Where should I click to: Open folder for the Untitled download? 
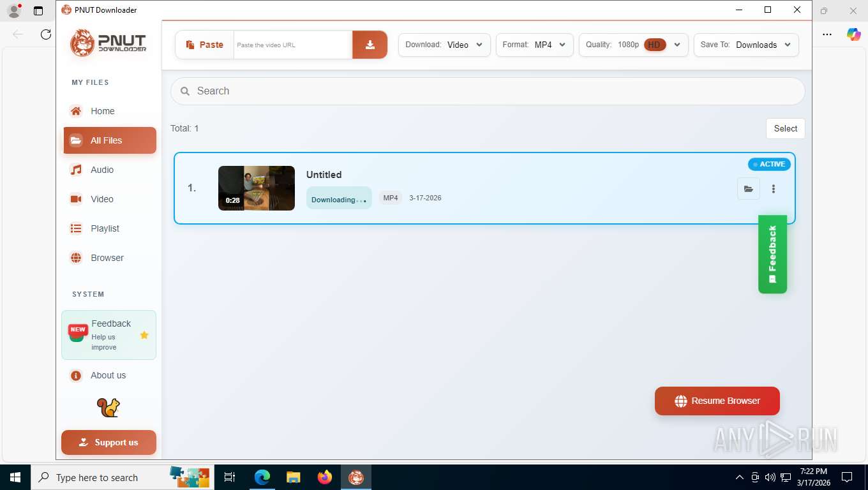click(749, 189)
